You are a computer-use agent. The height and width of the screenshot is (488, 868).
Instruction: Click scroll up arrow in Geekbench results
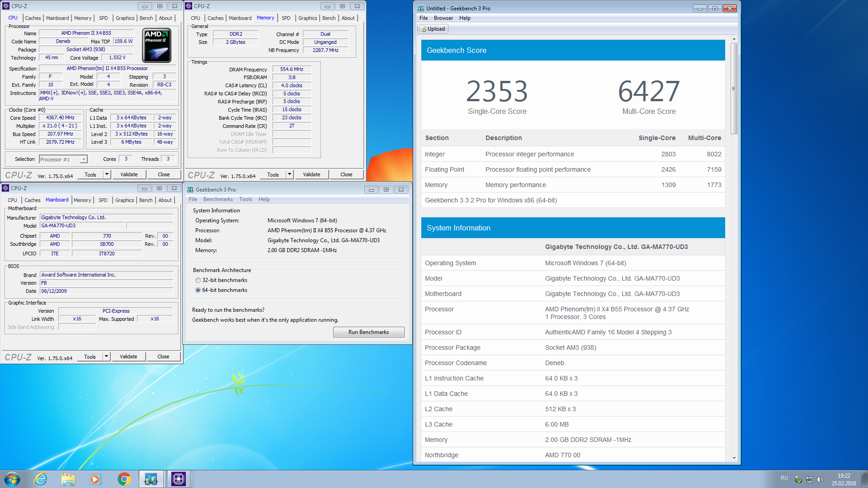click(x=734, y=39)
